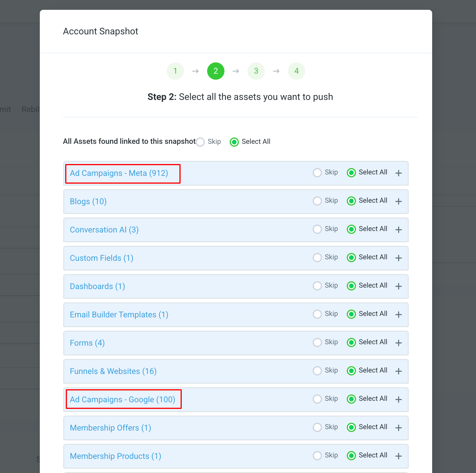Open the Funnels & Websites (16) link

(x=113, y=371)
